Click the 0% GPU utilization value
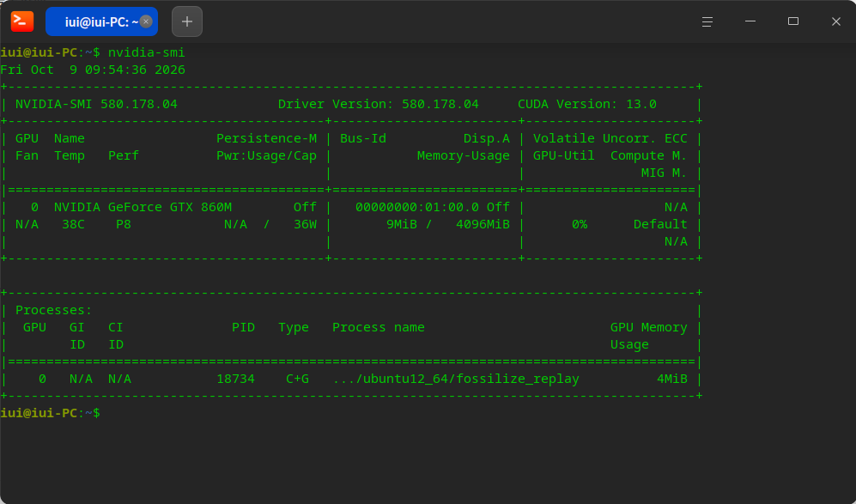Screen dimensions: 856x504 click(580, 224)
